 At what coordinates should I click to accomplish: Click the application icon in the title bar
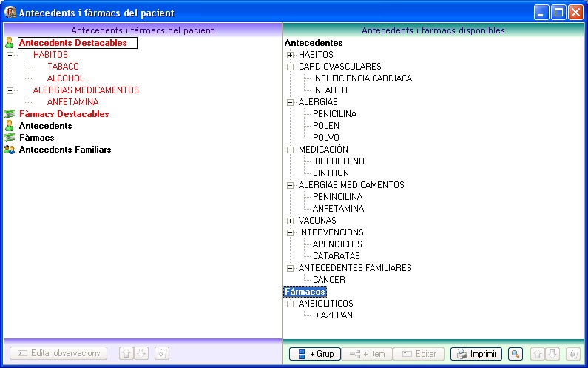(10, 13)
